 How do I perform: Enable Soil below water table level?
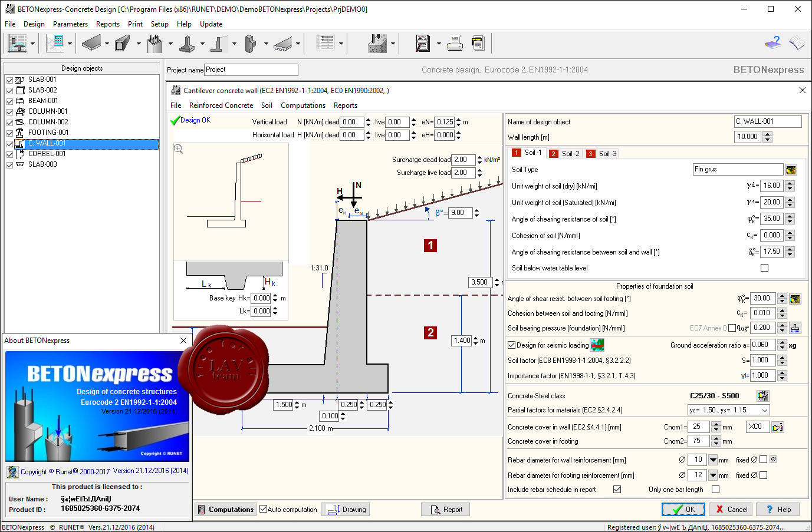(765, 267)
